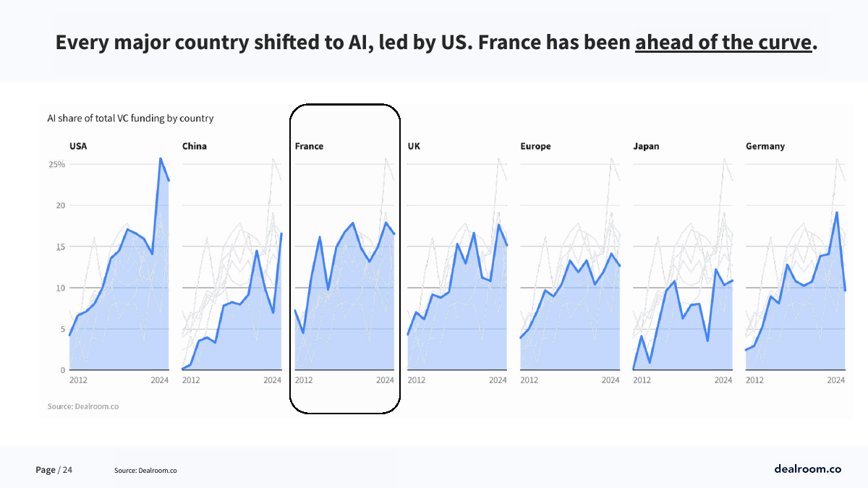The width and height of the screenshot is (868, 488).
Task: Click the 2024 peak of the USA line
Action: coord(161,158)
